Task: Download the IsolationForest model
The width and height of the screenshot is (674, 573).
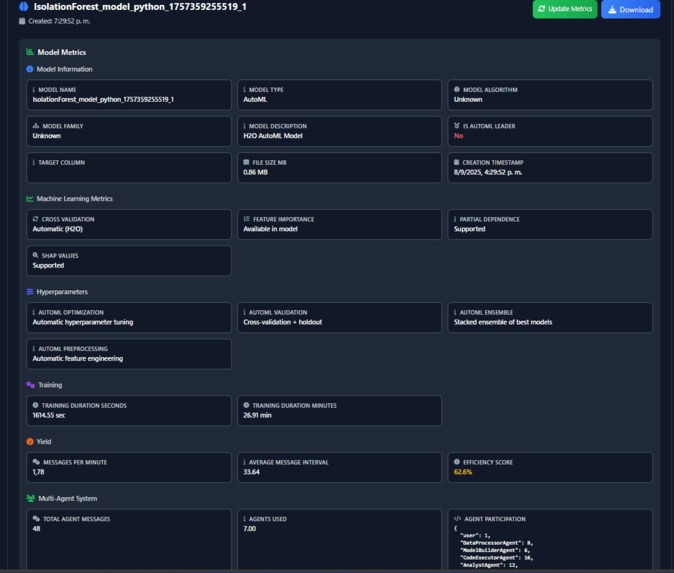Action: [x=631, y=9]
